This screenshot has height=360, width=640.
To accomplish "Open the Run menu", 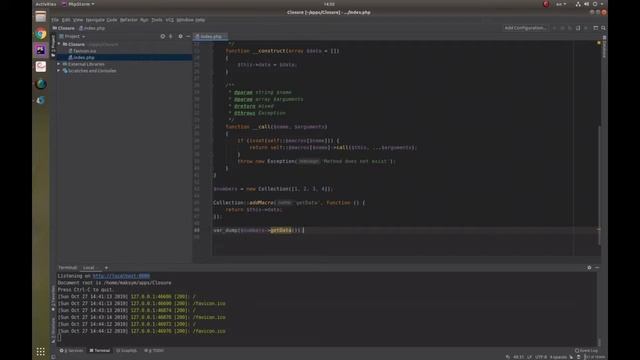I will (144, 20).
